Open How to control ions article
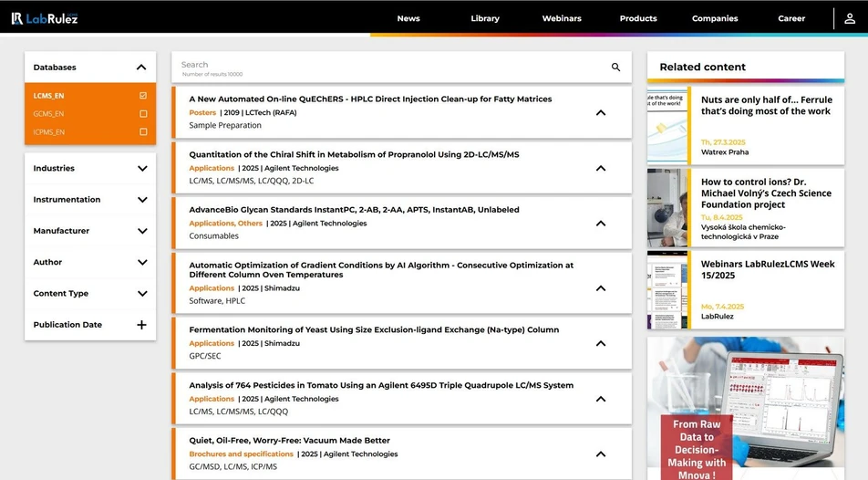Screen dimensions: 868x480 766,193
